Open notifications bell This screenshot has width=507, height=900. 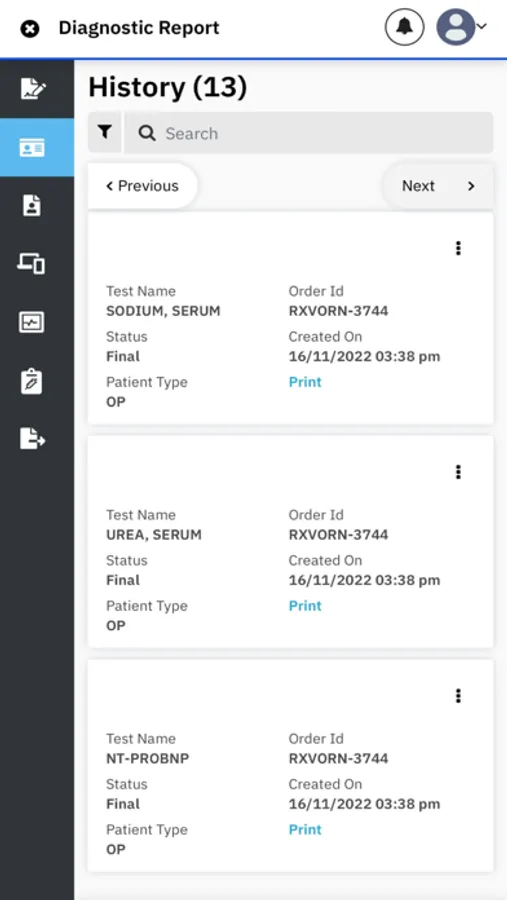click(x=404, y=27)
